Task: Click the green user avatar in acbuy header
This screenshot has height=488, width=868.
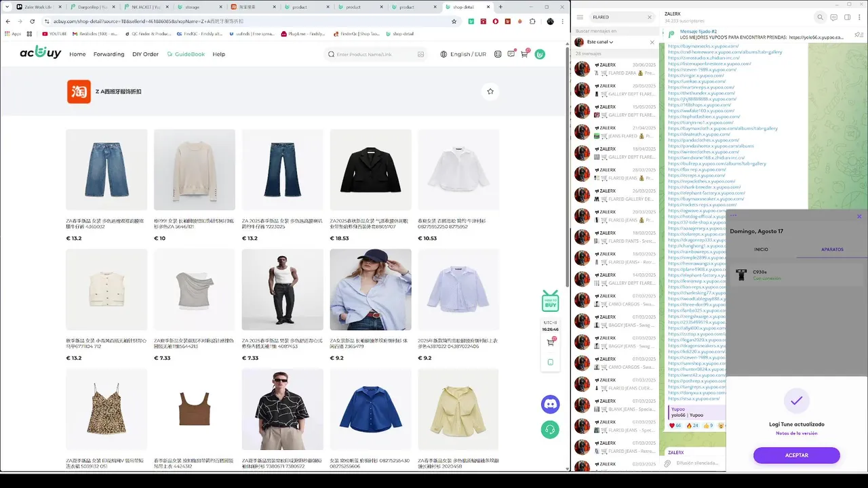Action: 540,54
